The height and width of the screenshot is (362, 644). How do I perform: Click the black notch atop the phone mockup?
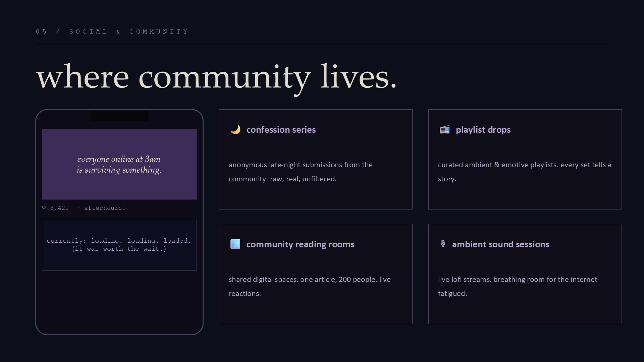pos(119,116)
